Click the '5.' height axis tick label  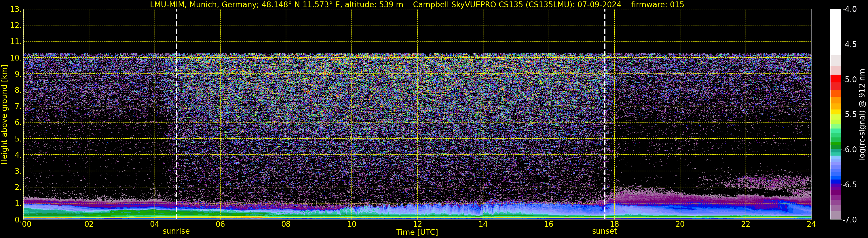click(18, 139)
